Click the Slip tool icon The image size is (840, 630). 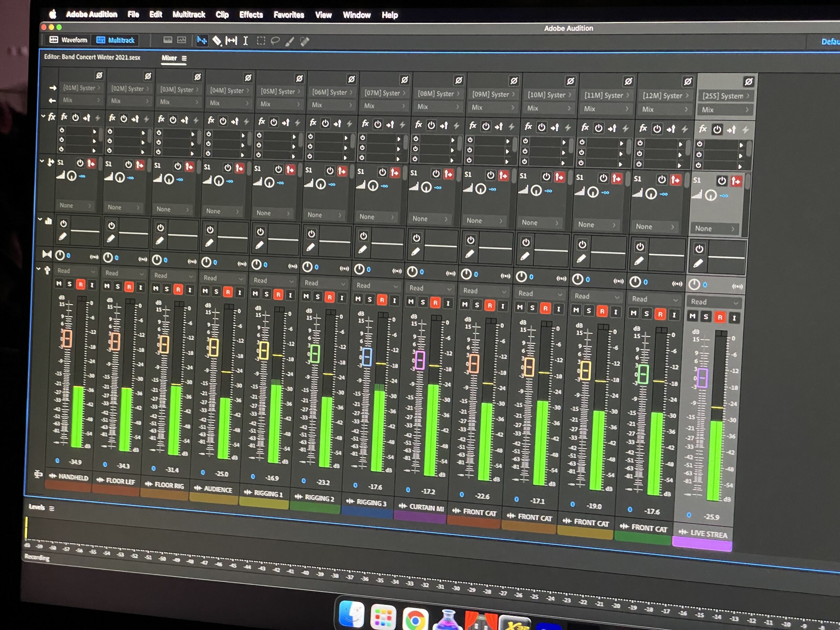coord(231,41)
